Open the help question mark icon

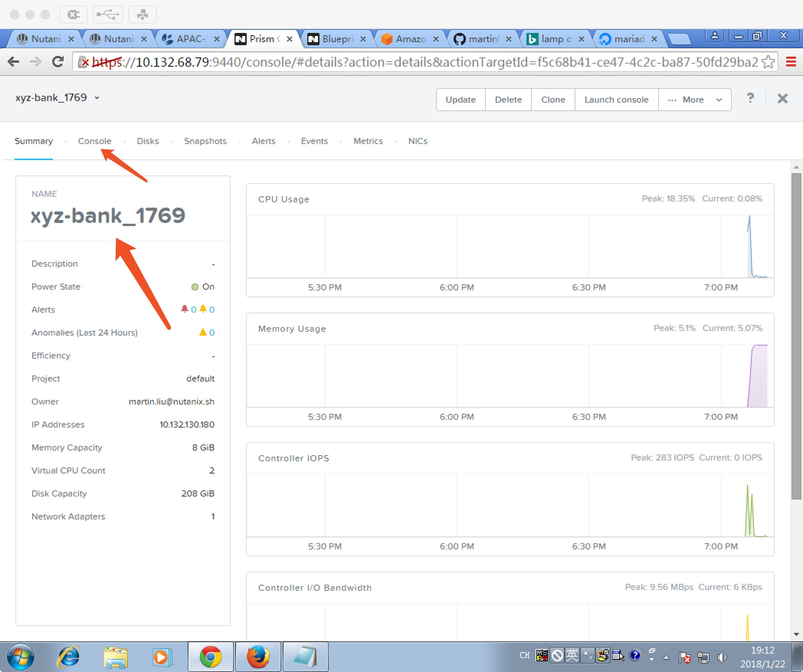coord(751,98)
